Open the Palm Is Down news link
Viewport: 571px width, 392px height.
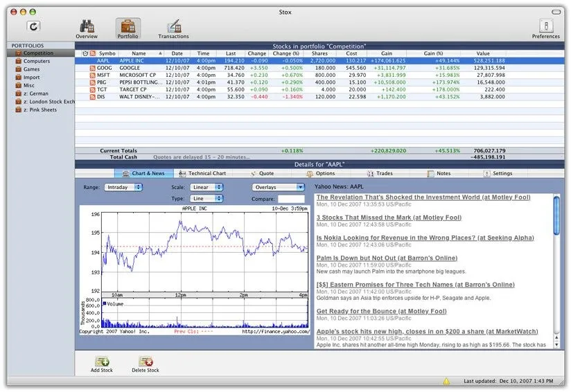[376, 258]
